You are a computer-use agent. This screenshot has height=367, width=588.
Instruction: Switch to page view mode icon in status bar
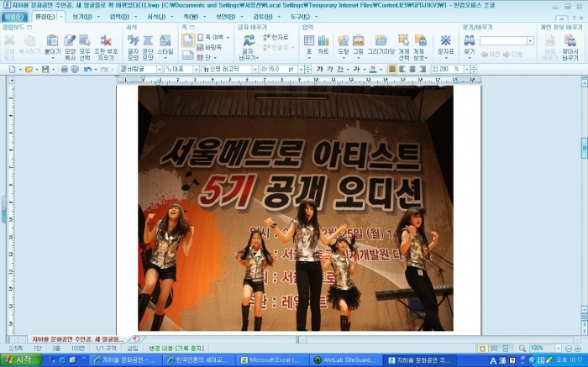482,349
